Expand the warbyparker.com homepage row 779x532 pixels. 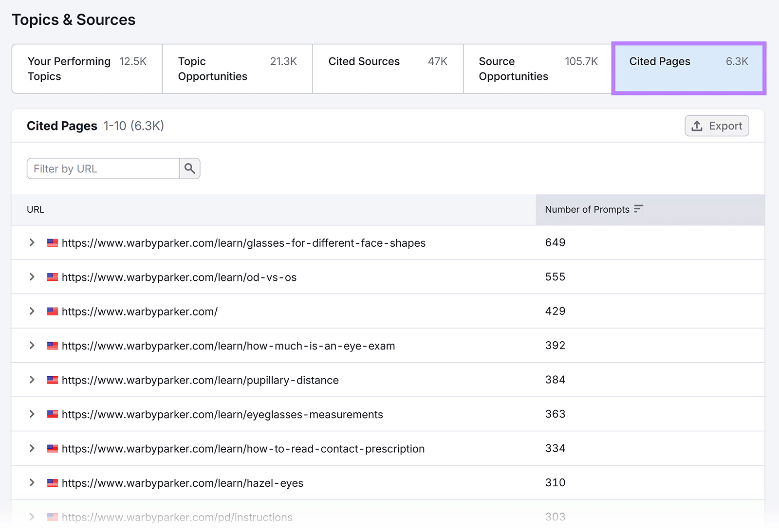coord(32,311)
